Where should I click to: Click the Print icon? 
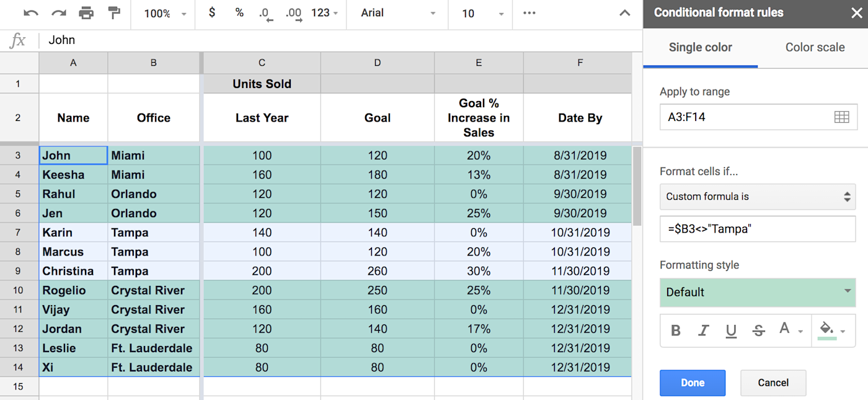click(87, 12)
